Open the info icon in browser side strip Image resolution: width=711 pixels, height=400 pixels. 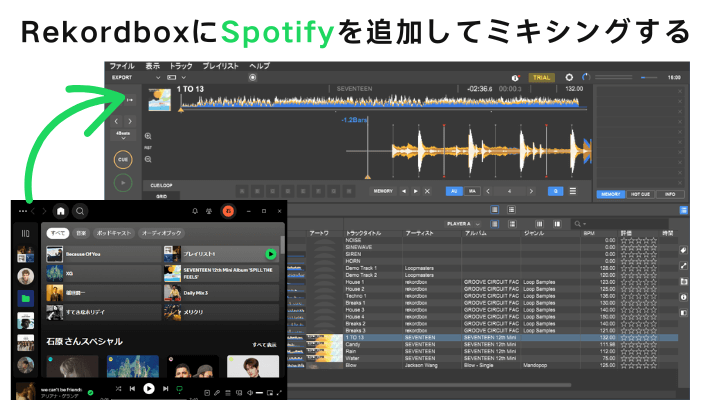683,297
